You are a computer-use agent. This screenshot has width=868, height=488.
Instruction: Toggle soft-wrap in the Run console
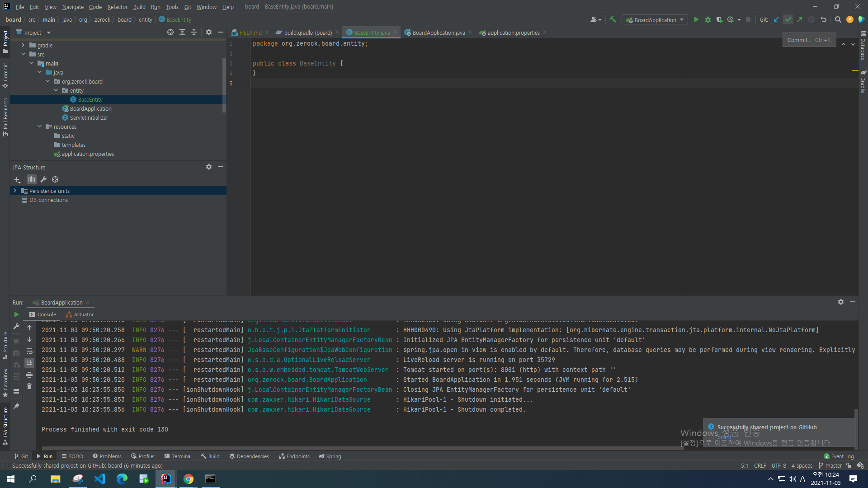click(29, 352)
